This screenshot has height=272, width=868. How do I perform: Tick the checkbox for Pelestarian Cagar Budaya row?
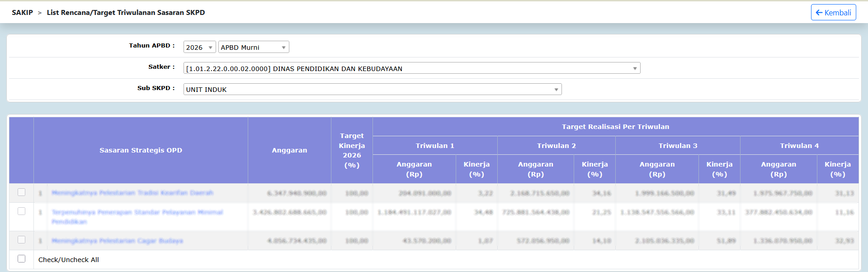(x=21, y=240)
